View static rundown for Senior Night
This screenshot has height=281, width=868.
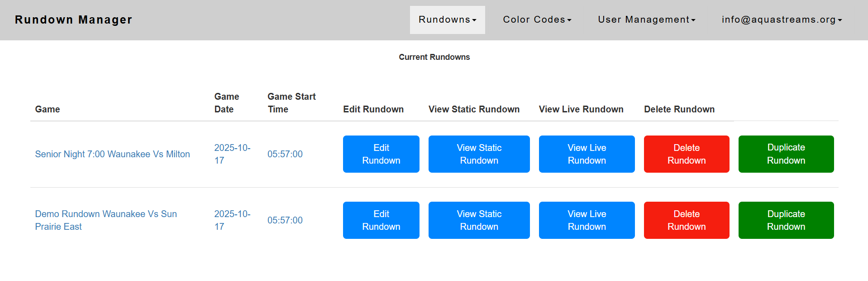pos(479,154)
